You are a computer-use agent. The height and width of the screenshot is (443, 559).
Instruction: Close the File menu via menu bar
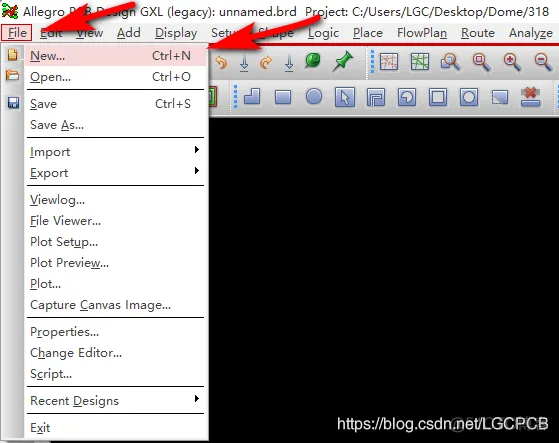click(x=17, y=33)
